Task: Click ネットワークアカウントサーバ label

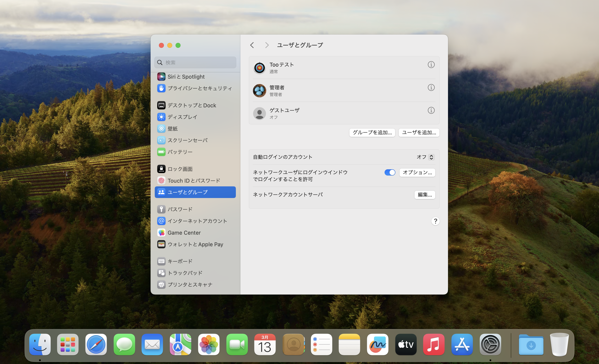Action: coord(288,194)
